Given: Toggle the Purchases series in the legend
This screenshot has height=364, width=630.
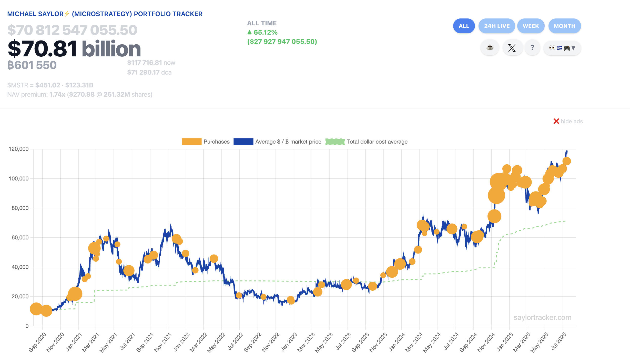Looking at the screenshot, I should pos(216,142).
